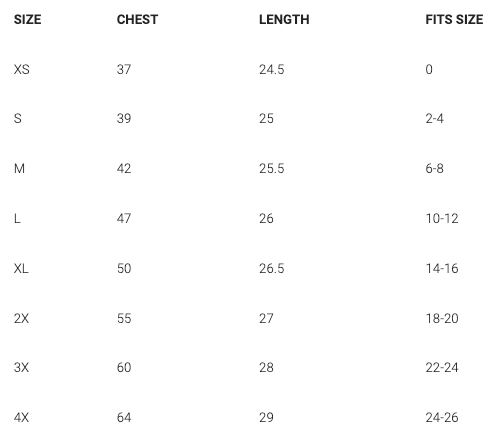Viewport: 499px width, 439px height.
Task: Select the XS size row label
Action: click(22, 69)
